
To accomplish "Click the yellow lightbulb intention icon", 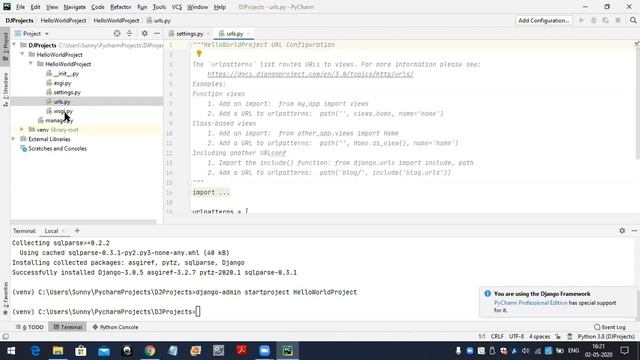I will (199, 54).
